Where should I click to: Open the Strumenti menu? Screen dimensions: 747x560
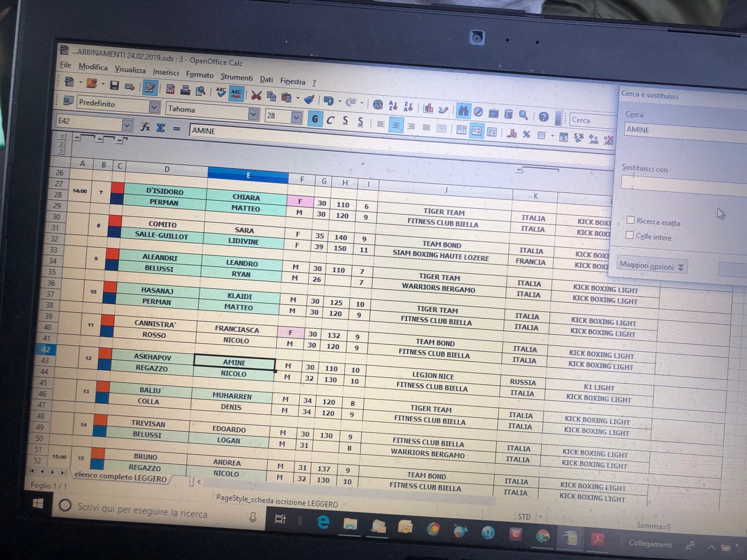236,77
